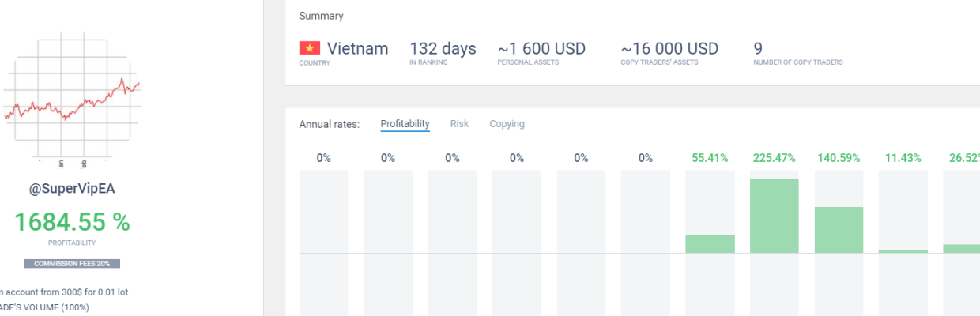Image resolution: width=980 pixels, height=316 pixels.
Task: Click the ~1 600 USD personal assets figure
Action: [541, 49]
